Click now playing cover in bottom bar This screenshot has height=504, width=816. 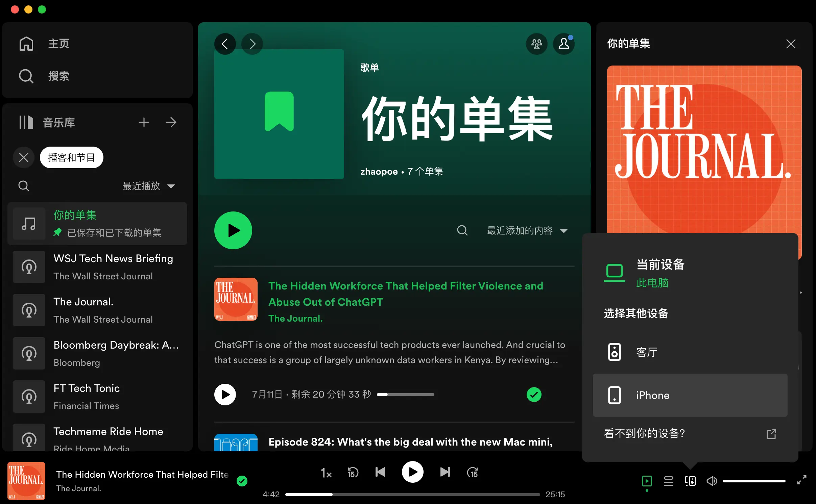click(26, 481)
